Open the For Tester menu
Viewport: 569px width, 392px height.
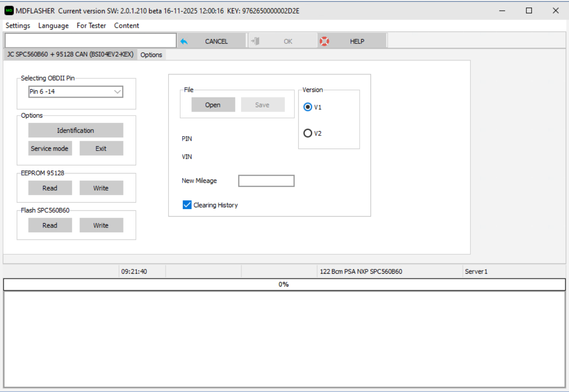pos(91,26)
